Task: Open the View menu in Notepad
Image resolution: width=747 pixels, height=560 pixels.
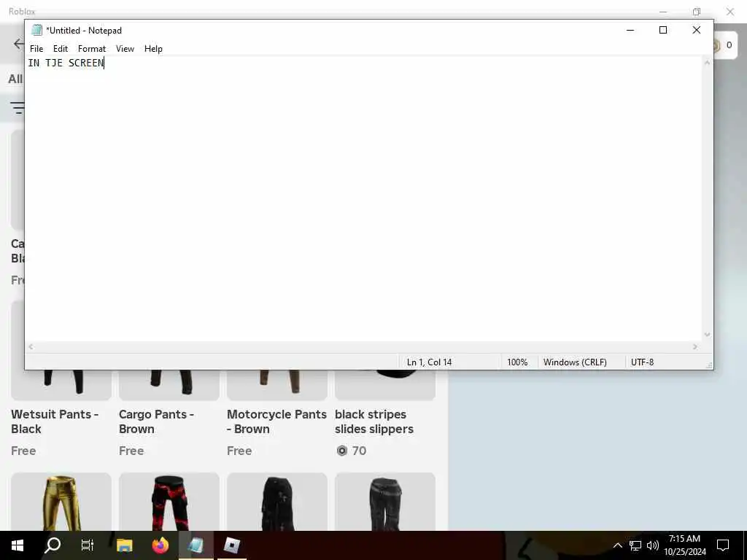Action: (125, 49)
